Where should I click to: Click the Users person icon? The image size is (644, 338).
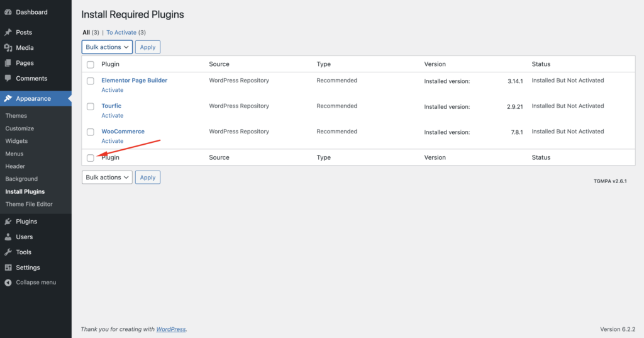click(8, 237)
